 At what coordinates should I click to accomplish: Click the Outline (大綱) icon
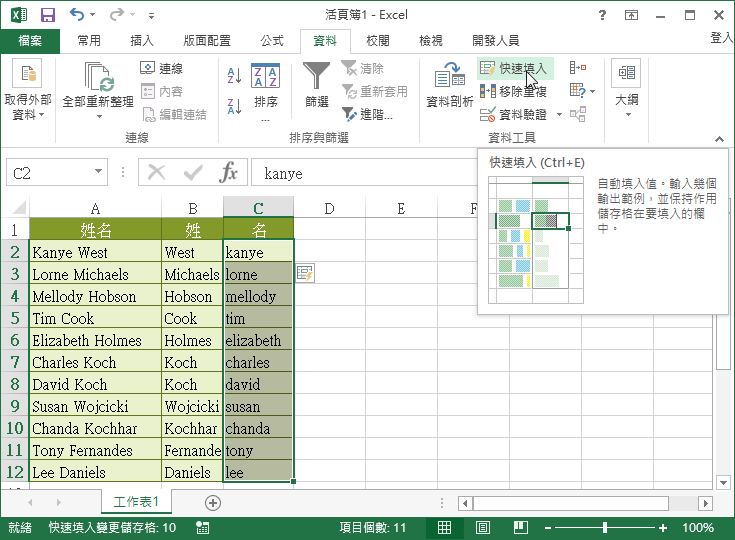[x=626, y=73]
